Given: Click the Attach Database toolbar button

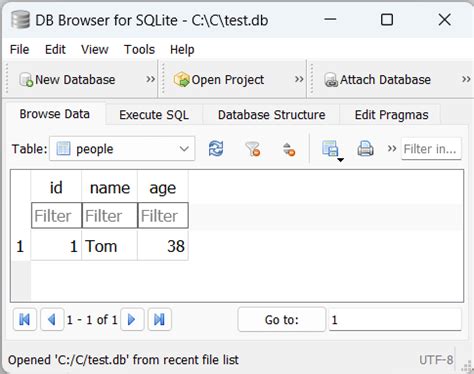Looking at the screenshot, I should pos(377,80).
